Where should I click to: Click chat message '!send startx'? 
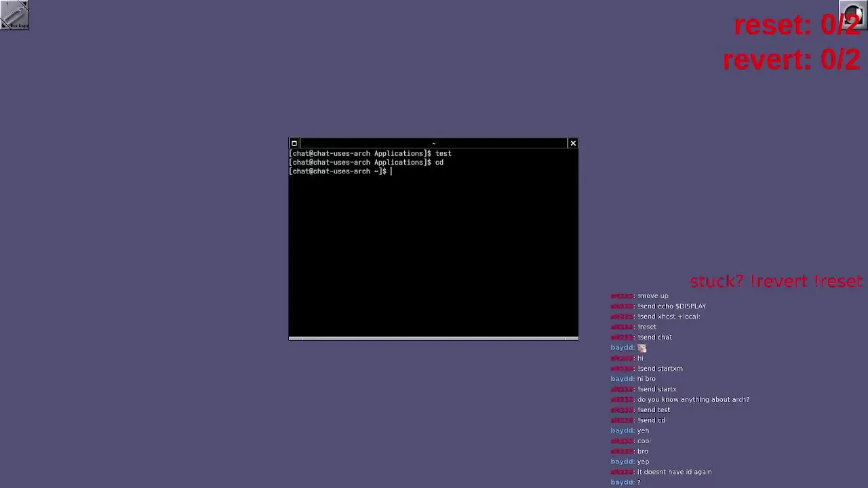click(657, 389)
